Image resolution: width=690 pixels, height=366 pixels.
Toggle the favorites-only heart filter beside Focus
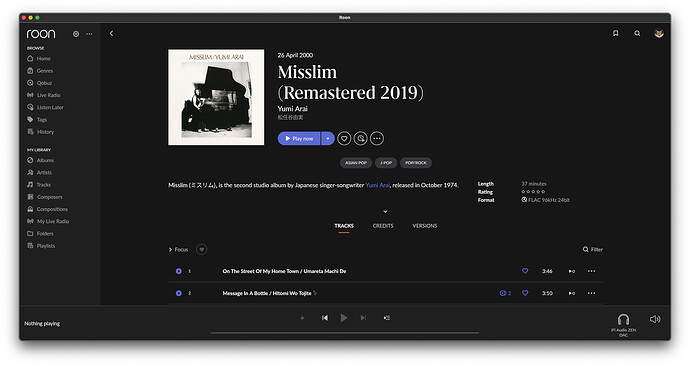[x=202, y=249]
